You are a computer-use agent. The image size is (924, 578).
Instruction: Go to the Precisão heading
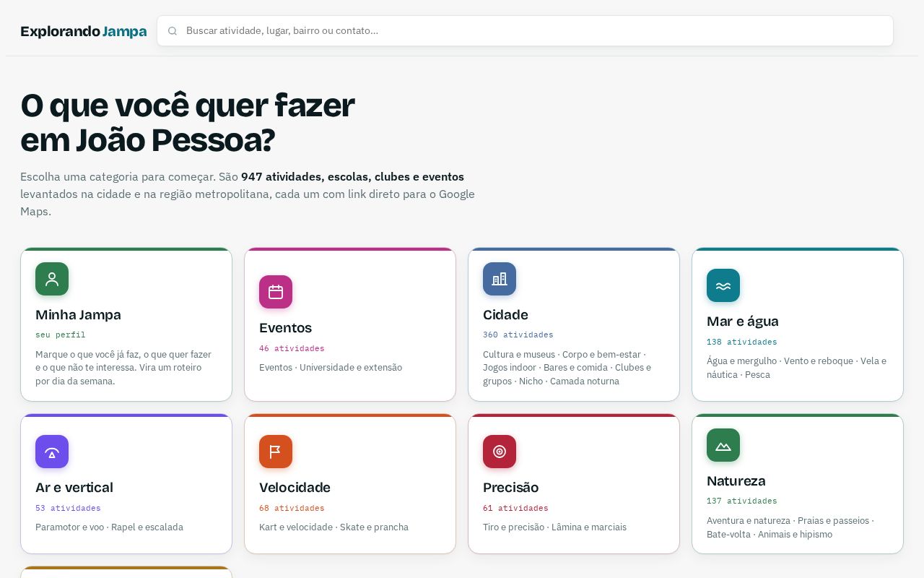click(511, 488)
